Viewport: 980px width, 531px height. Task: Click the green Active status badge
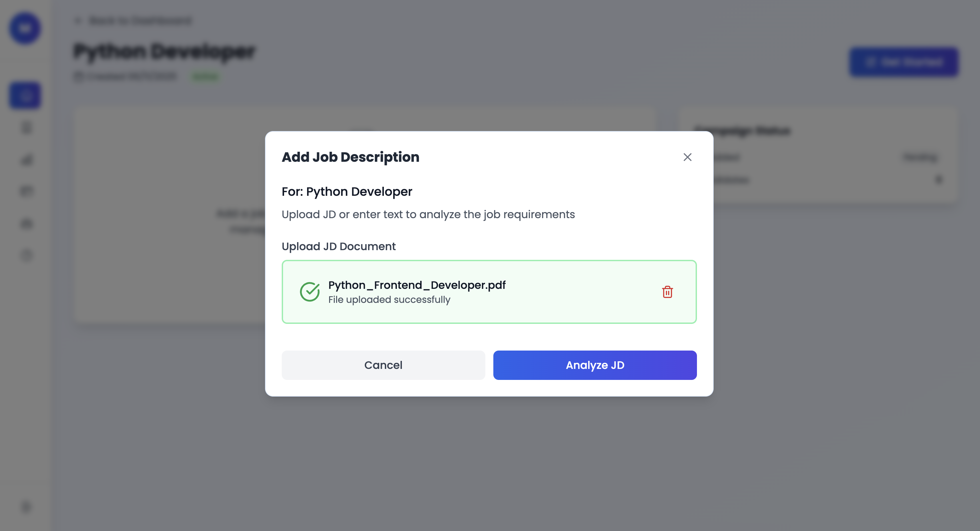[205, 76]
